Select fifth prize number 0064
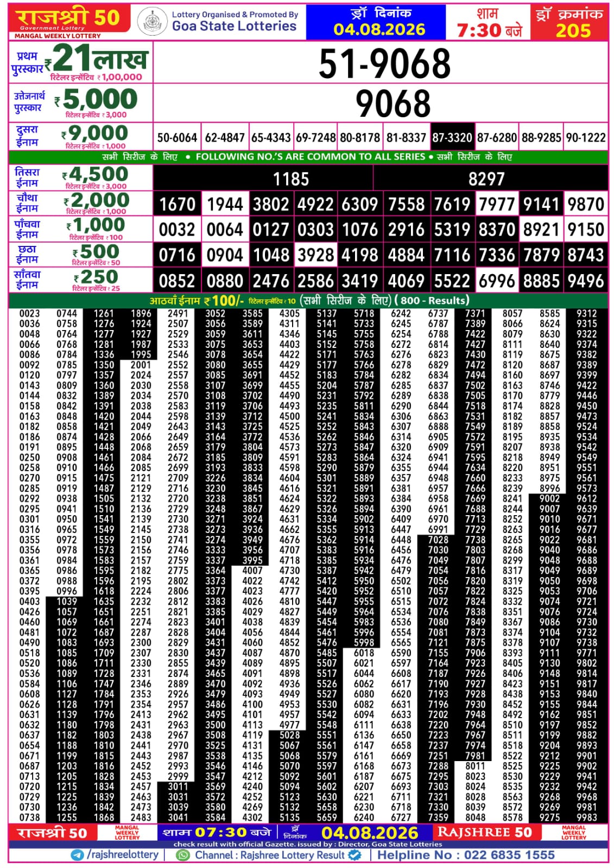Viewport: 614px width, 868px height. [x=225, y=230]
